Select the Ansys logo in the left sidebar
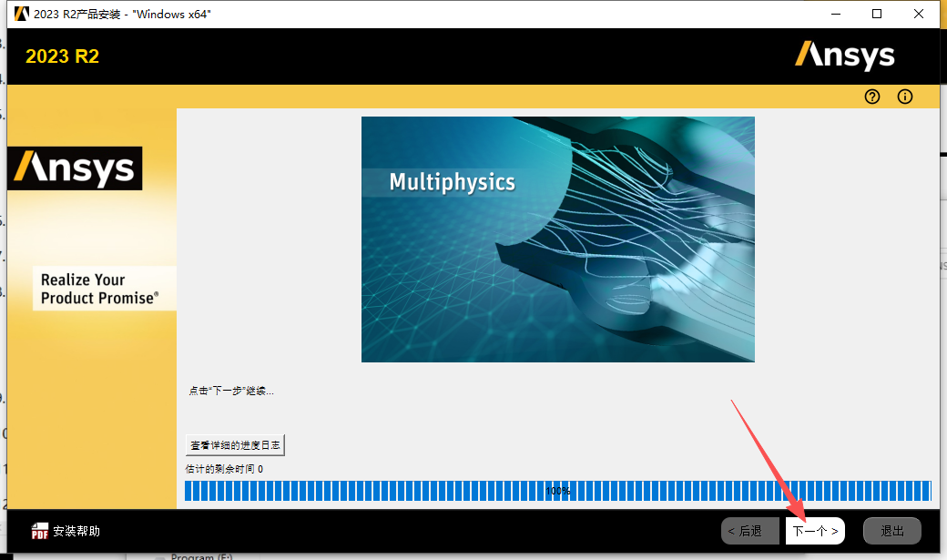Image resolution: width=947 pixels, height=560 pixels. click(x=74, y=168)
